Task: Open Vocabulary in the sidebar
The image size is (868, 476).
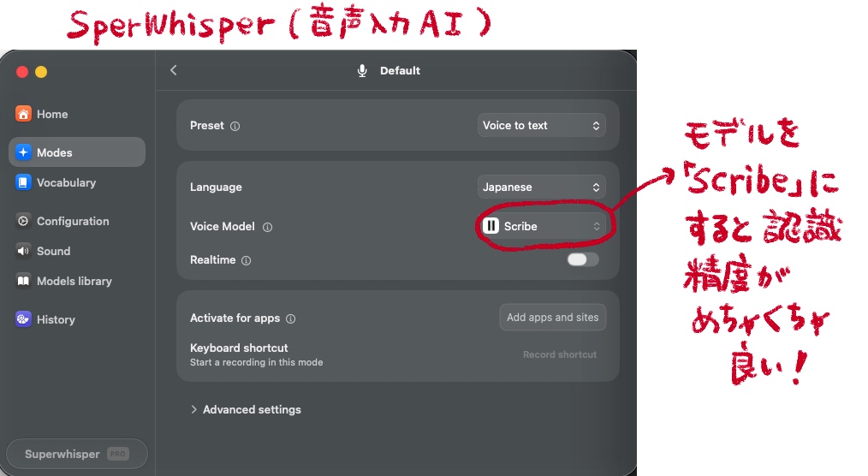Action: coord(77,182)
